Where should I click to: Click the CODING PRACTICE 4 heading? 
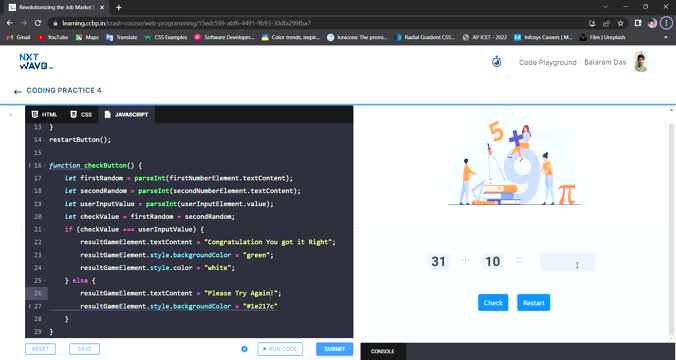pos(64,91)
